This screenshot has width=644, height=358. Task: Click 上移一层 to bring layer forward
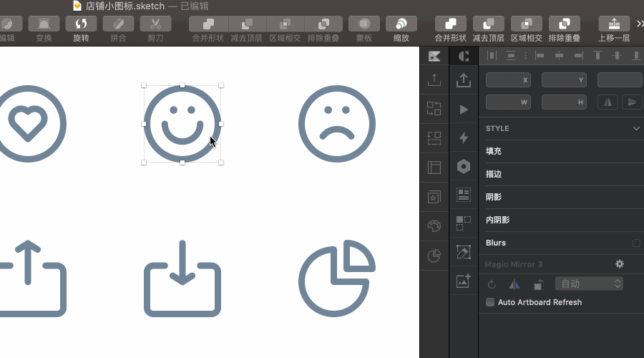(x=614, y=24)
